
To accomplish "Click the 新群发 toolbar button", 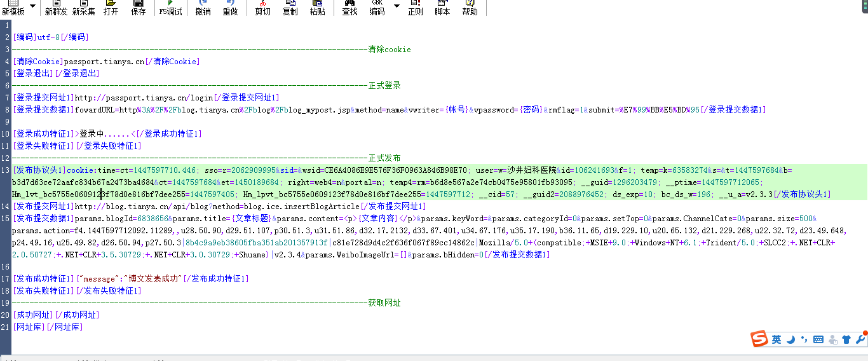I will coord(56,8).
